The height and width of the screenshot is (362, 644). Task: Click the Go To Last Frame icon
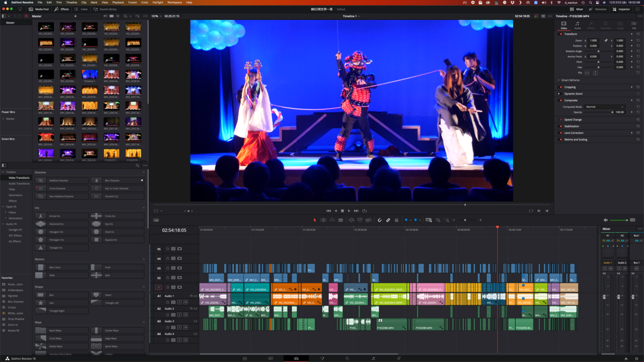[356, 211]
